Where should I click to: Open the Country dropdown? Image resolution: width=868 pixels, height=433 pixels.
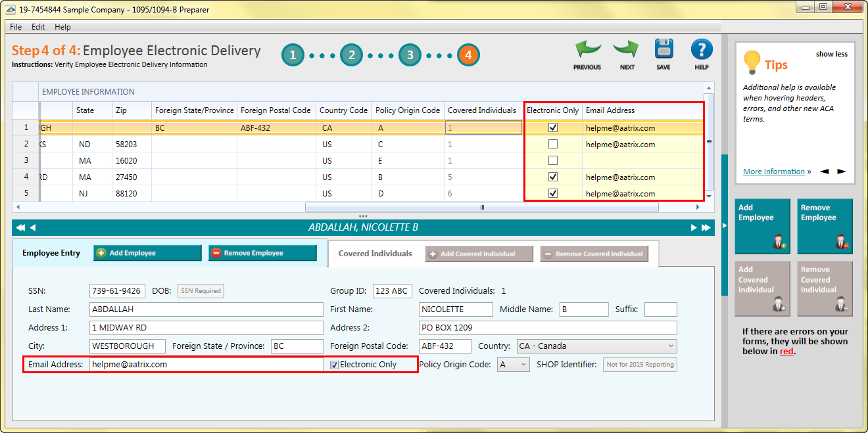point(596,346)
